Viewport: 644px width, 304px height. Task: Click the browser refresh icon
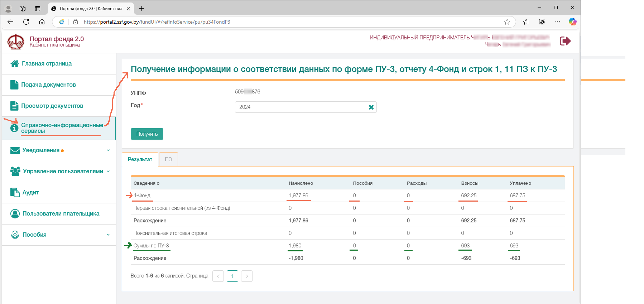[26, 22]
